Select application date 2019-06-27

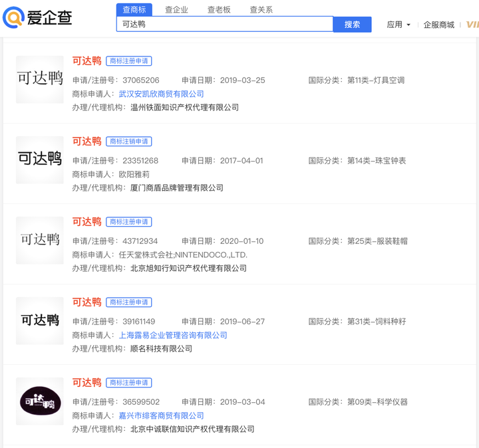point(243,321)
